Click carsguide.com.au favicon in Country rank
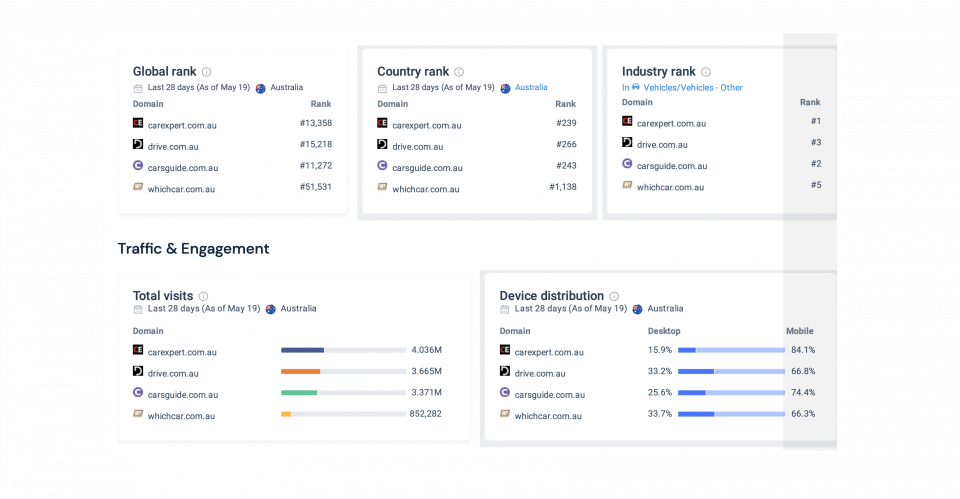Screen dimensions: 960x499 coord(382,167)
